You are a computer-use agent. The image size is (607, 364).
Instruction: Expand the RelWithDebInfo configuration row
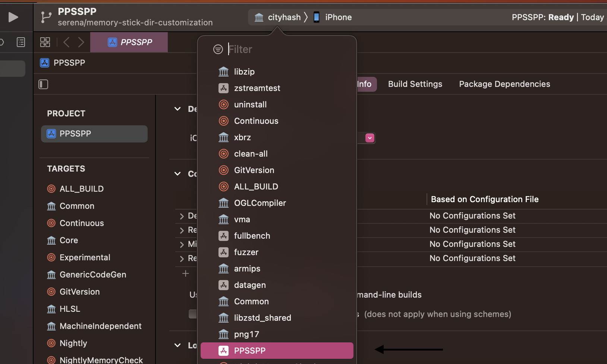click(182, 258)
